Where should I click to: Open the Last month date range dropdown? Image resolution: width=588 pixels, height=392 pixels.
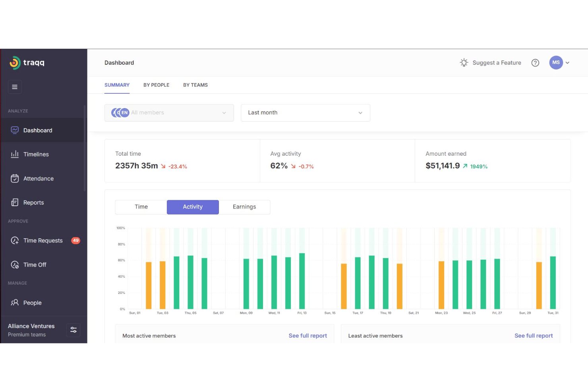pos(306,113)
